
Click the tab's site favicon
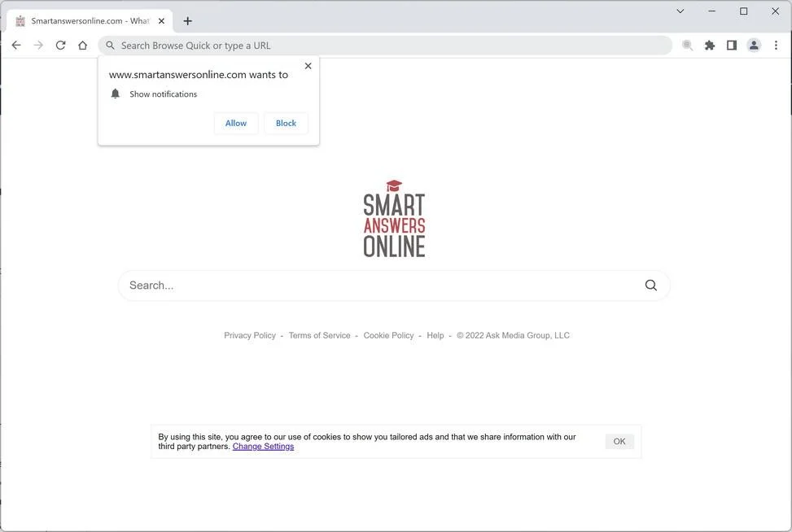20,21
